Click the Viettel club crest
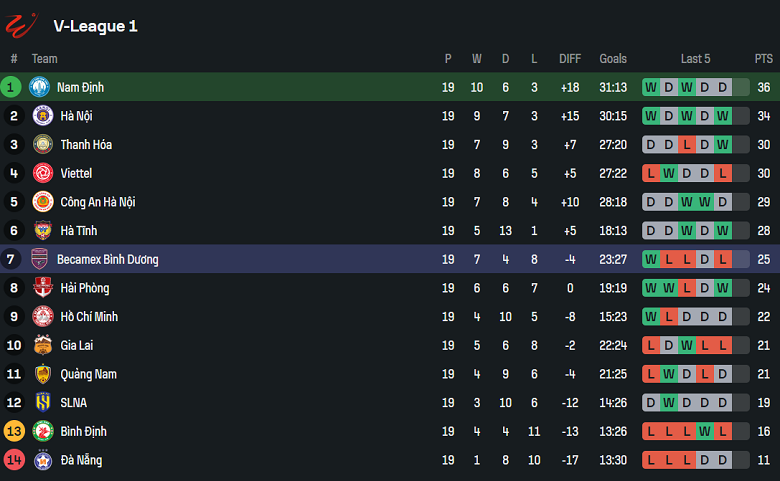This screenshot has height=481, width=780. pyautogui.click(x=43, y=174)
